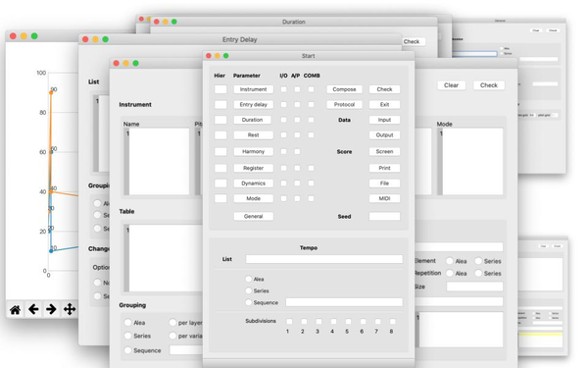Click the forward arrow in plot toolbar
This screenshot has width=588, height=368.
tap(51, 309)
